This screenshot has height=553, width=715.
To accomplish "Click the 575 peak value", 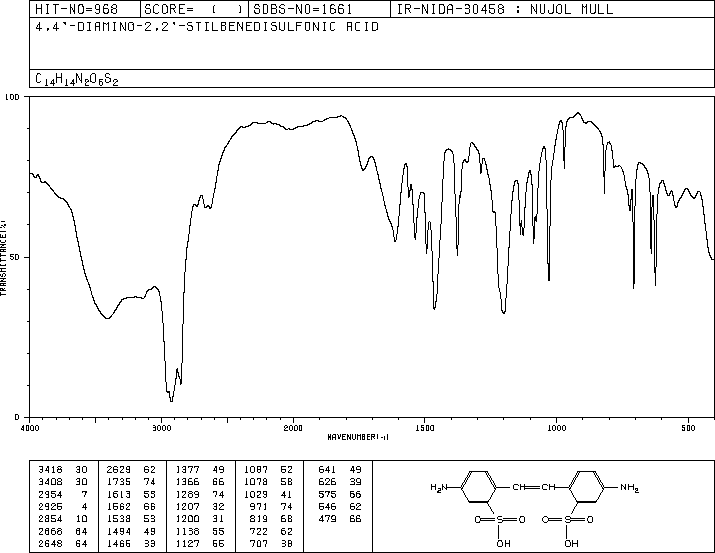I will [x=327, y=494].
